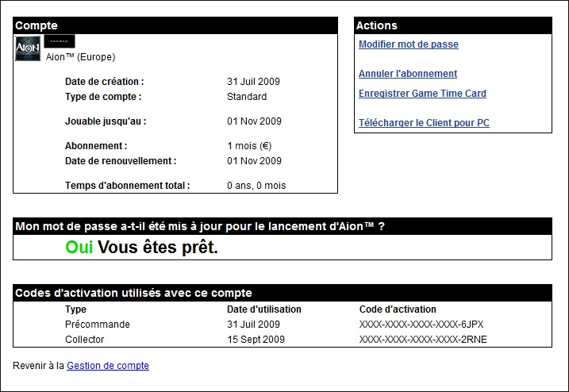The width and height of the screenshot is (569, 392).
Task: Select the Jouable jusqu'au 01 Nov 2009 value
Action: 255,121
